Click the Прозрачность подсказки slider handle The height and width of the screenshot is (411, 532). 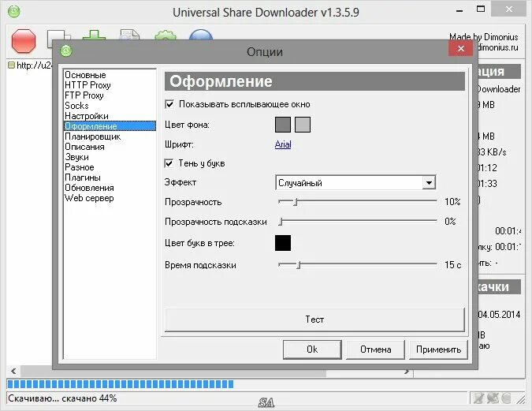(281, 222)
